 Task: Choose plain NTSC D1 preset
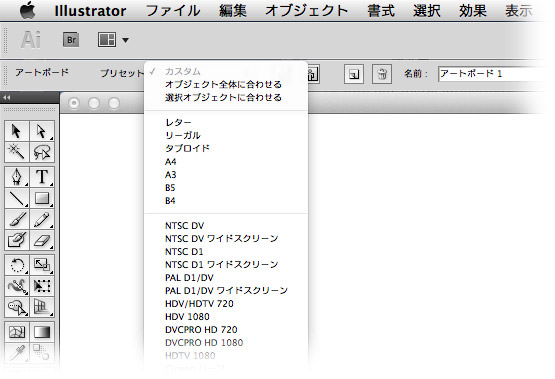[x=226, y=252]
